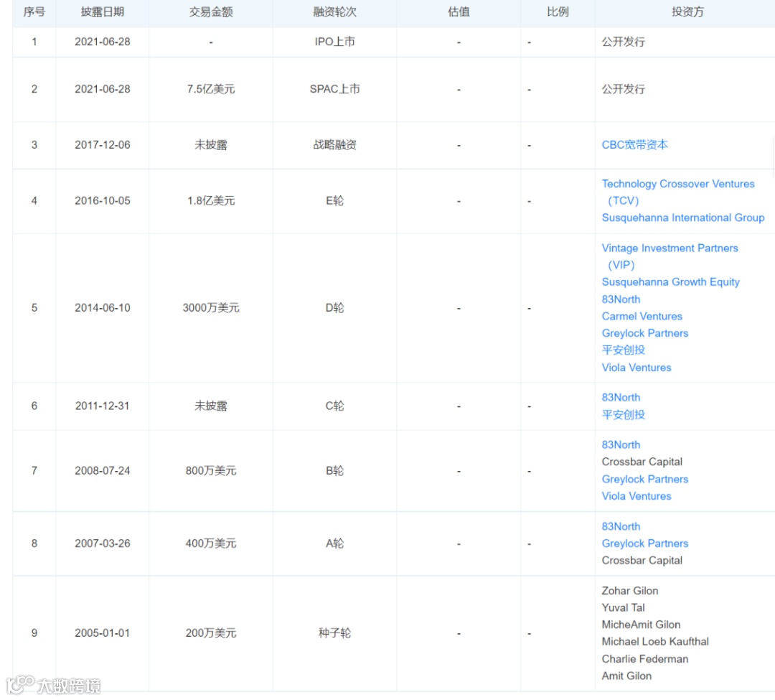
Task: Open Technology Crossover Ventures investor link
Action: [677, 192]
